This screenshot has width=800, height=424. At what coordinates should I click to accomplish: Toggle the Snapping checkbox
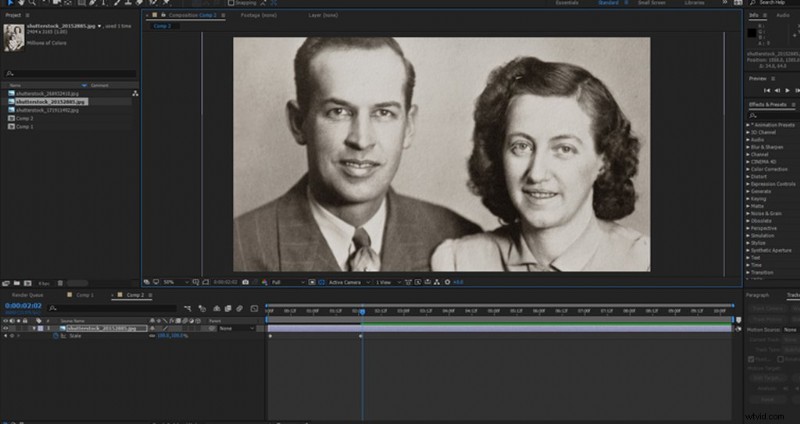click(231, 3)
